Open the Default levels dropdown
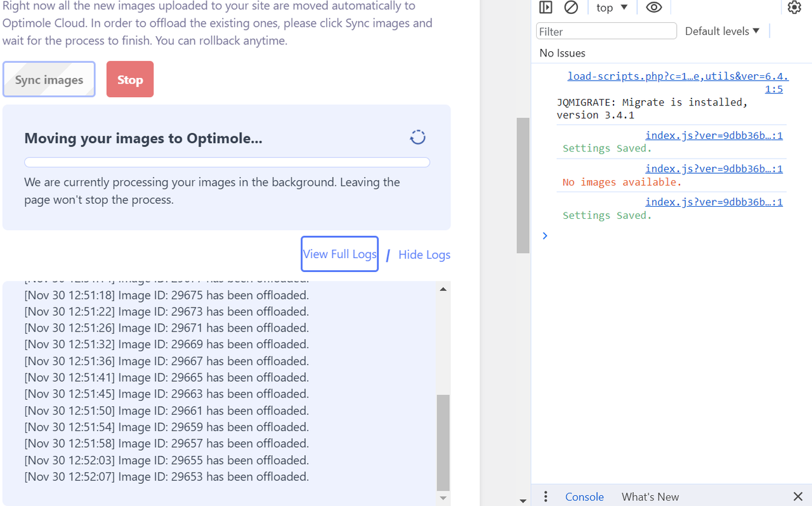Screen dimensions: 812x506 click(x=722, y=31)
